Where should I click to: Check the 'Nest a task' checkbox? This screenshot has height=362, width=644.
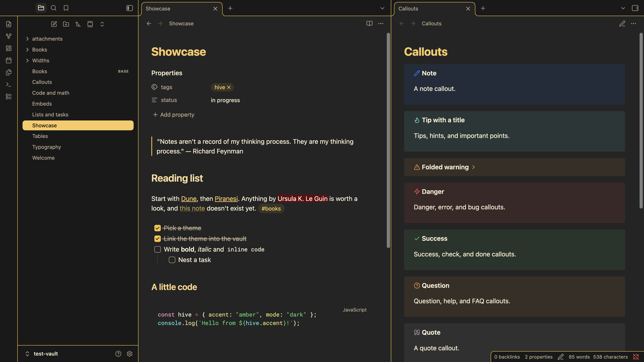[x=172, y=260]
